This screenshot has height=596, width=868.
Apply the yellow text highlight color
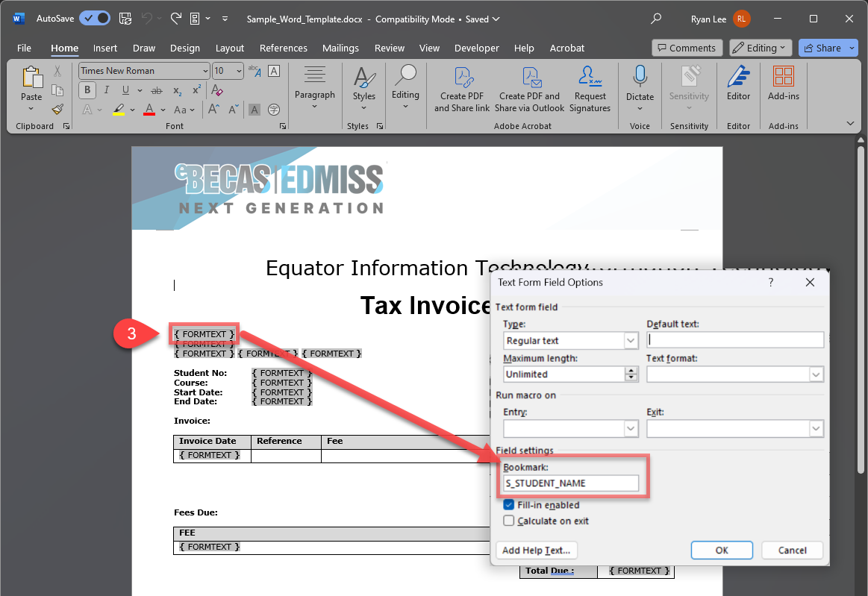[x=119, y=110]
